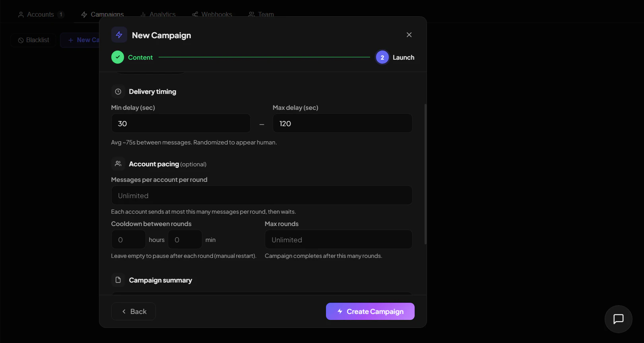This screenshot has width=644, height=343.
Task: Click the Delivery timing clock icon
Action: coord(118,92)
